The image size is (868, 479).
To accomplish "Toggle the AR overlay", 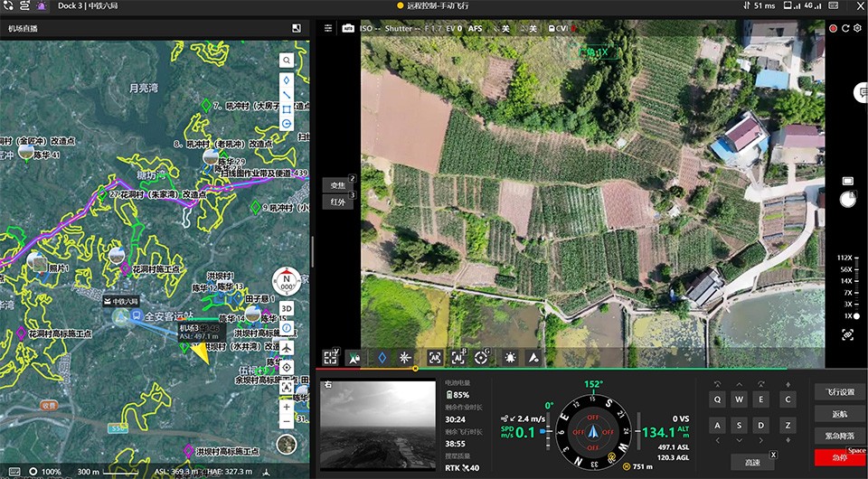I will [435, 358].
